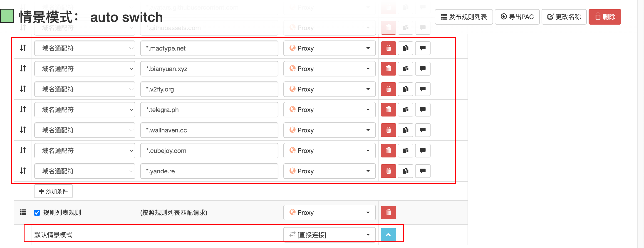This screenshot has height=248, width=644.
Task: Open the comment for the *.yande.re rule
Action: pyautogui.click(x=423, y=171)
